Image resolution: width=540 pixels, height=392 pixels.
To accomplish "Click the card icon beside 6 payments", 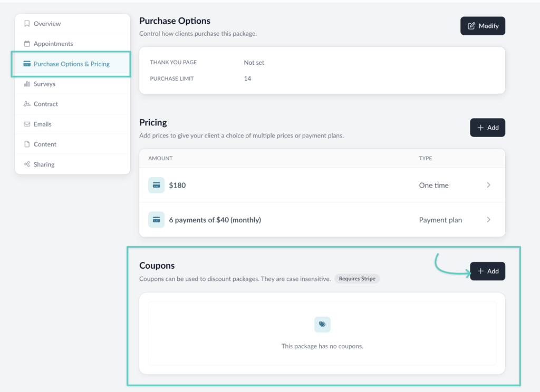I will (156, 220).
